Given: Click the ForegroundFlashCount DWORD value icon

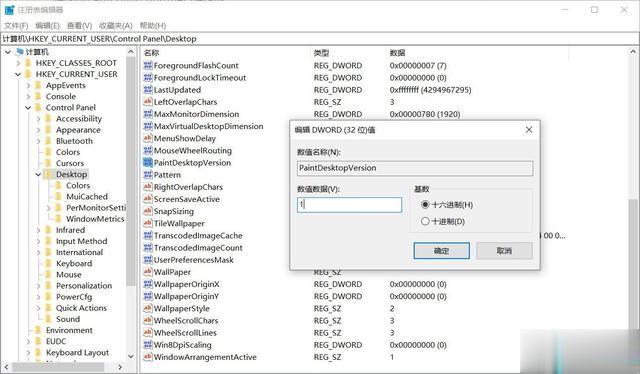Looking at the screenshot, I should [x=148, y=65].
